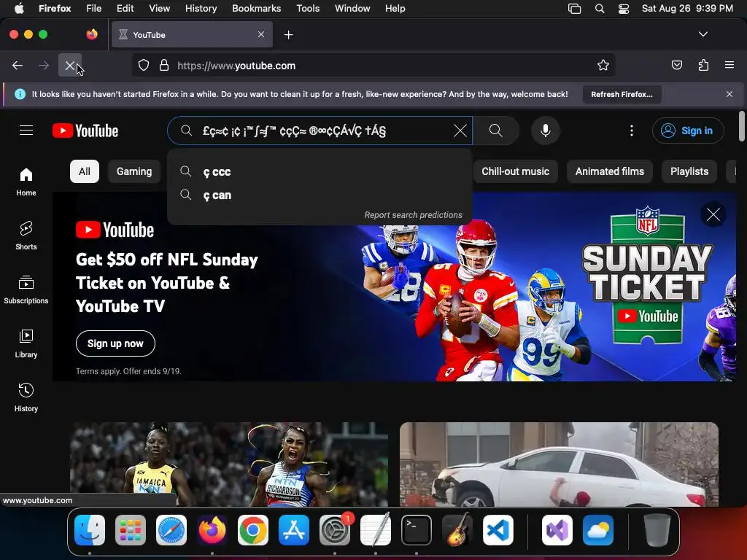Open the Tools menu

click(308, 8)
